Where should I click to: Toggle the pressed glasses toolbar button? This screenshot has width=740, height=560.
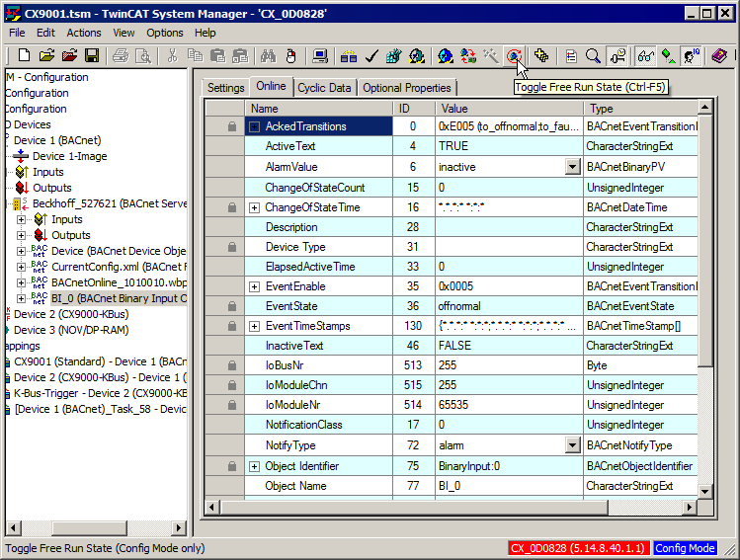pyautogui.click(x=645, y=56)
